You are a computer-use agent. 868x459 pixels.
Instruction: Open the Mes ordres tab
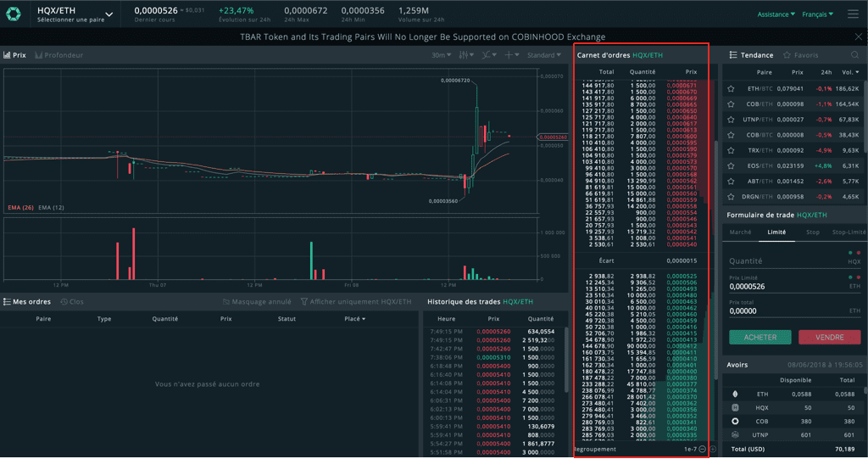(27, 301)
